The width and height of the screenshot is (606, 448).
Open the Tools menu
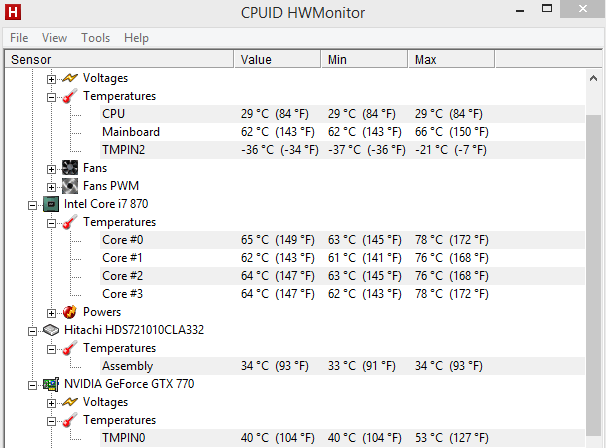point(95,38)
